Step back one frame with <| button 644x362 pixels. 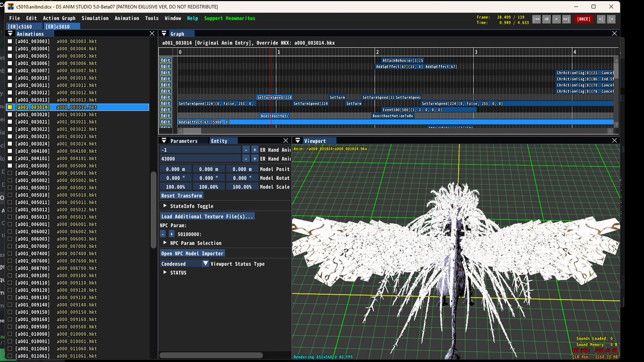(601, 19)
